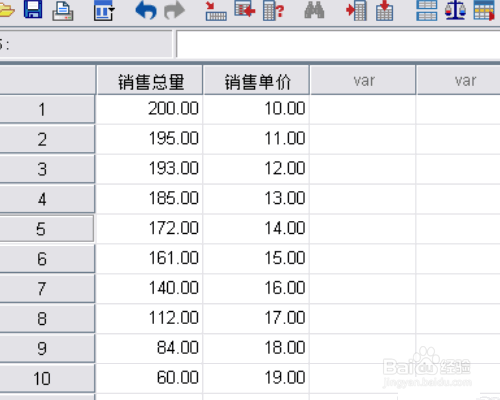Print the data with the printer icon

[63, 11]
